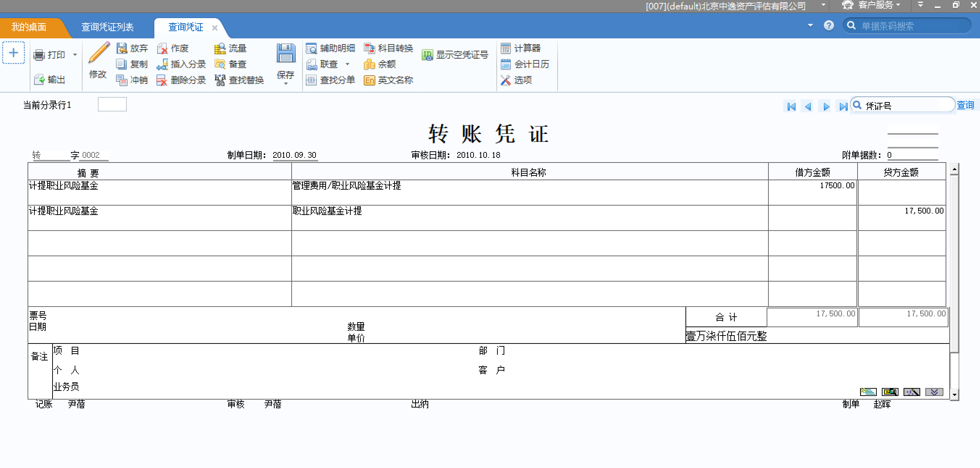Click the 科目转换 icon

369,48
